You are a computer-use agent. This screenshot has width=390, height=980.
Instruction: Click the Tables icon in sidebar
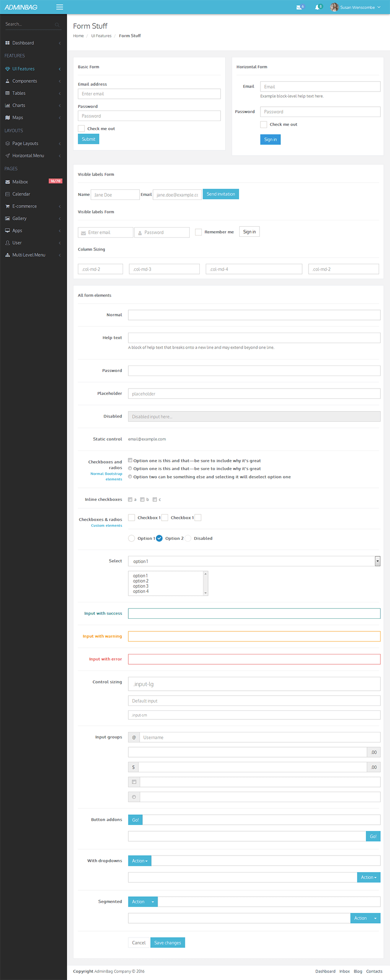pos(7,93)
